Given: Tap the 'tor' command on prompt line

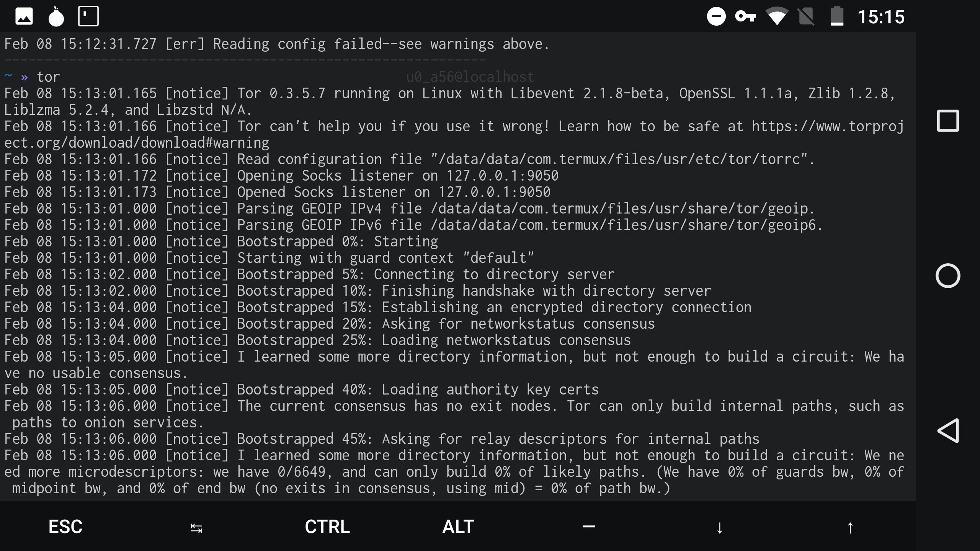Looking at the screenshot, I should tap(48, 77).
